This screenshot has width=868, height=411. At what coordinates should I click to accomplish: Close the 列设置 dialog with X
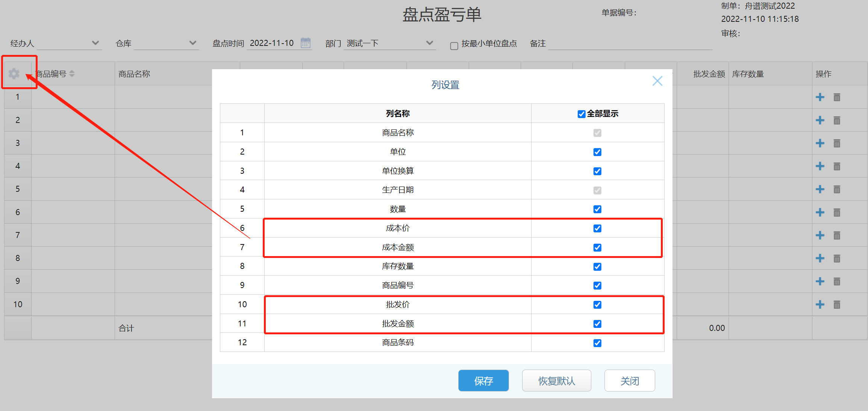[657, 81]
